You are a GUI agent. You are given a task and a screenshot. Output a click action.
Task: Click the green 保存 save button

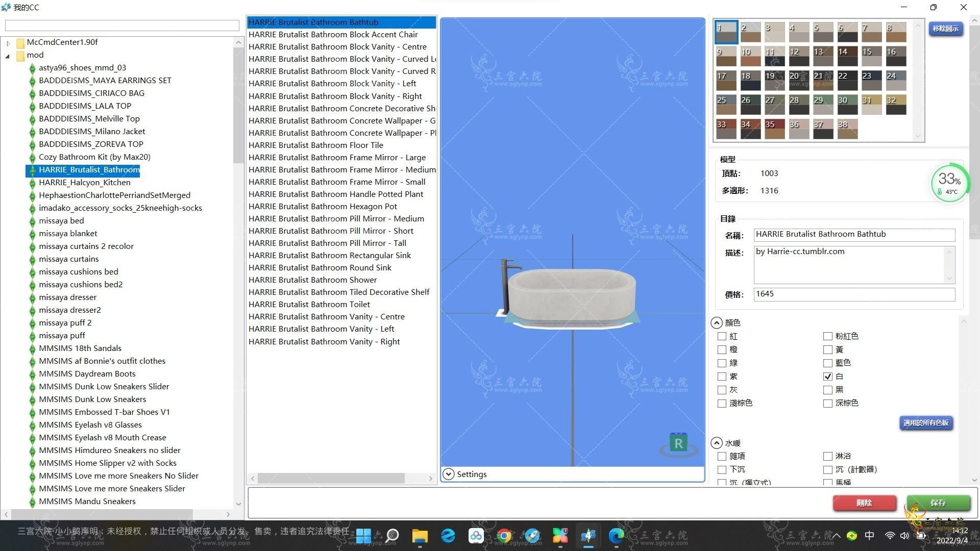[938, 503]
